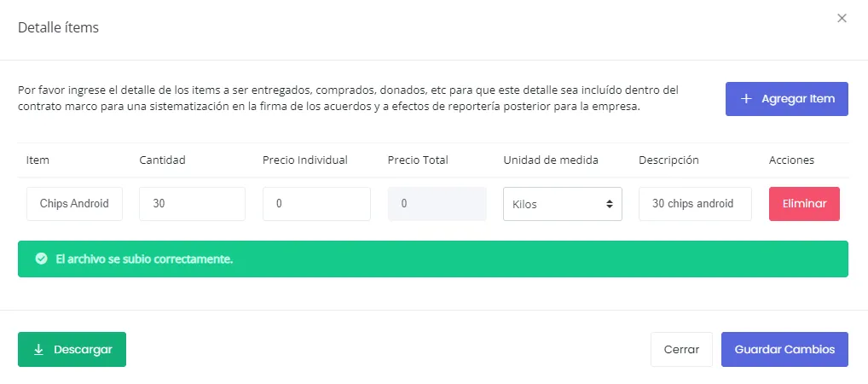Click the Acciones column header
The image size is (868, 384).
[x=791, y=160]
